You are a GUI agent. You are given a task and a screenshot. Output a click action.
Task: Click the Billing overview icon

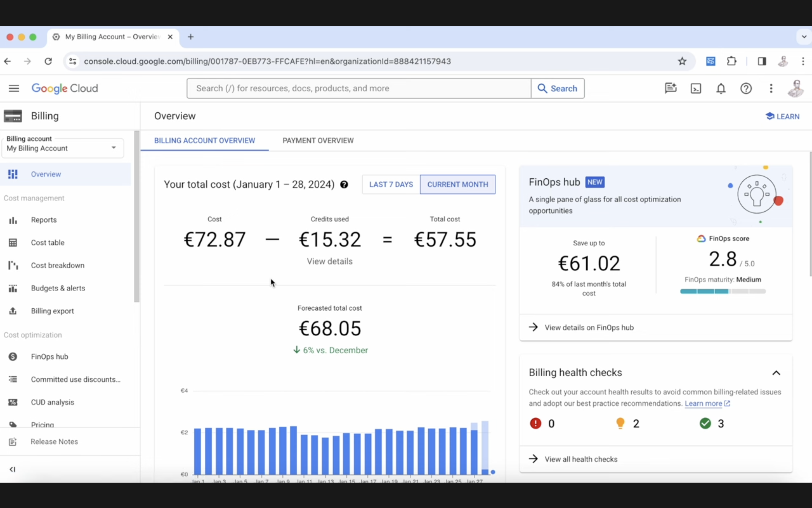tap(13, 174)
